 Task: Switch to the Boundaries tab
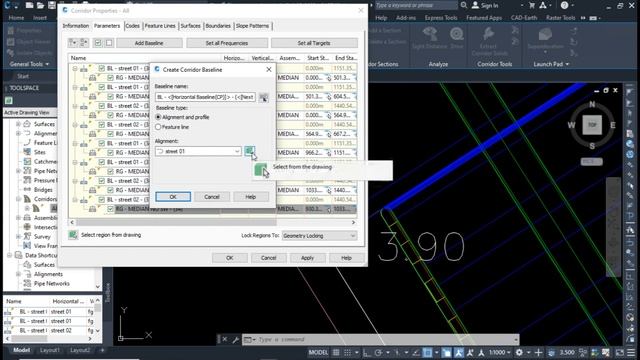click(218, 26)
